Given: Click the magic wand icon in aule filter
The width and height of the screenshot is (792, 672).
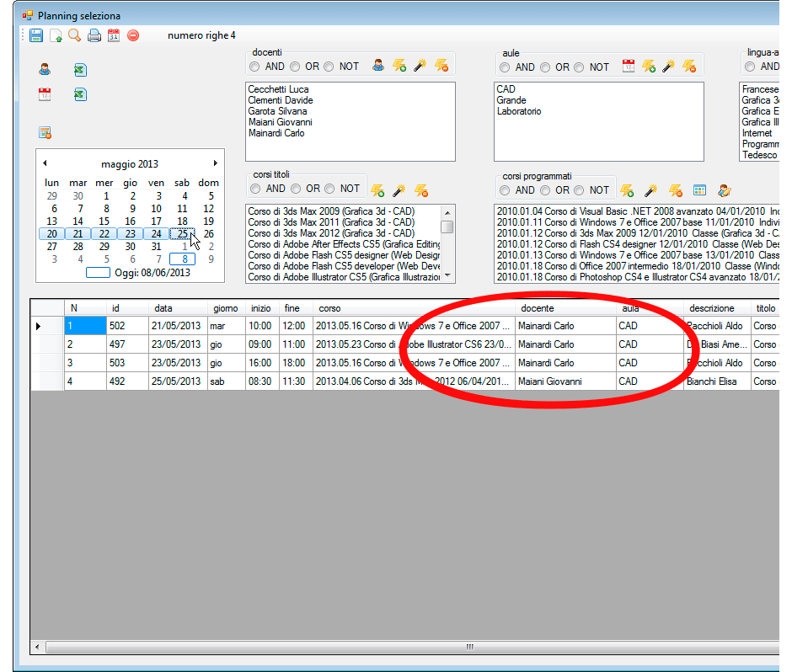Looking at the screenshot, I should (669, 66).
